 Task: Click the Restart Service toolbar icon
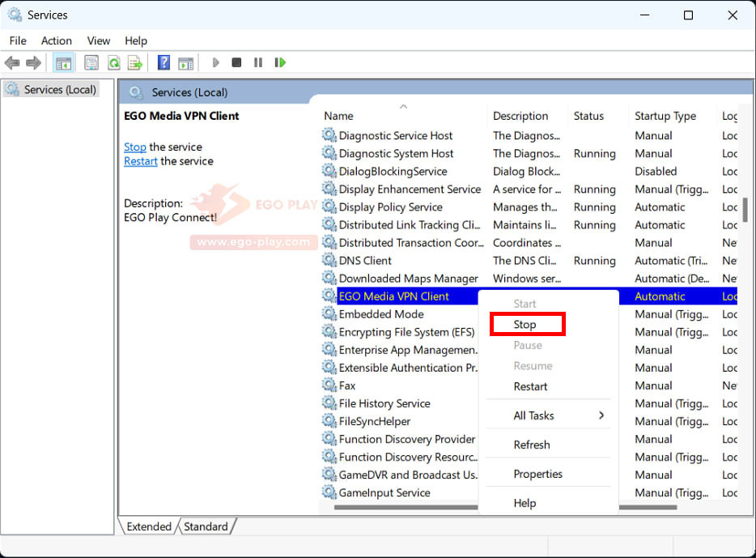[x=280, y=62]
